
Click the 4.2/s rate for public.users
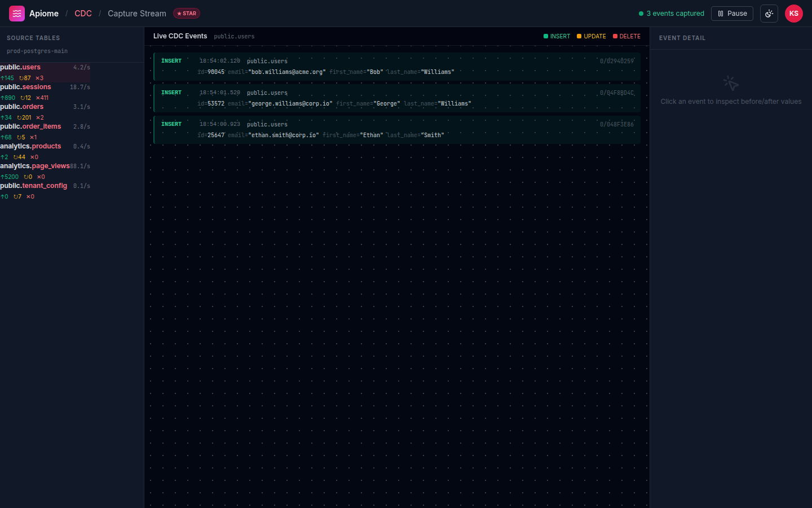click(x=82, y=67)
